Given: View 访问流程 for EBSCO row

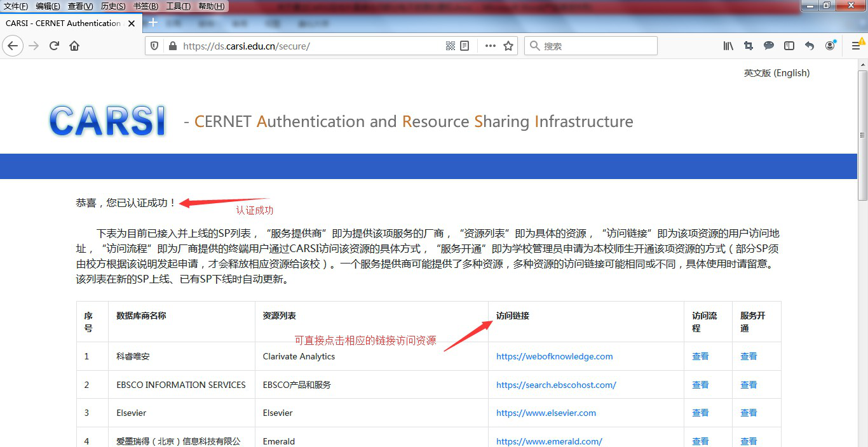Looking at the screenshot, I should click(x=700, y=385).
